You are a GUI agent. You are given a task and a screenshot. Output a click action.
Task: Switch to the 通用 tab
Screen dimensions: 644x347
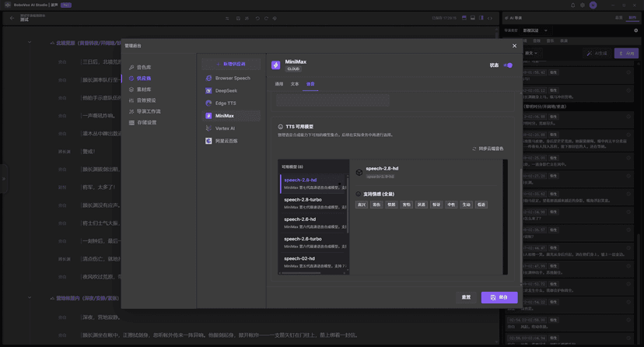(x=279, y=84)
